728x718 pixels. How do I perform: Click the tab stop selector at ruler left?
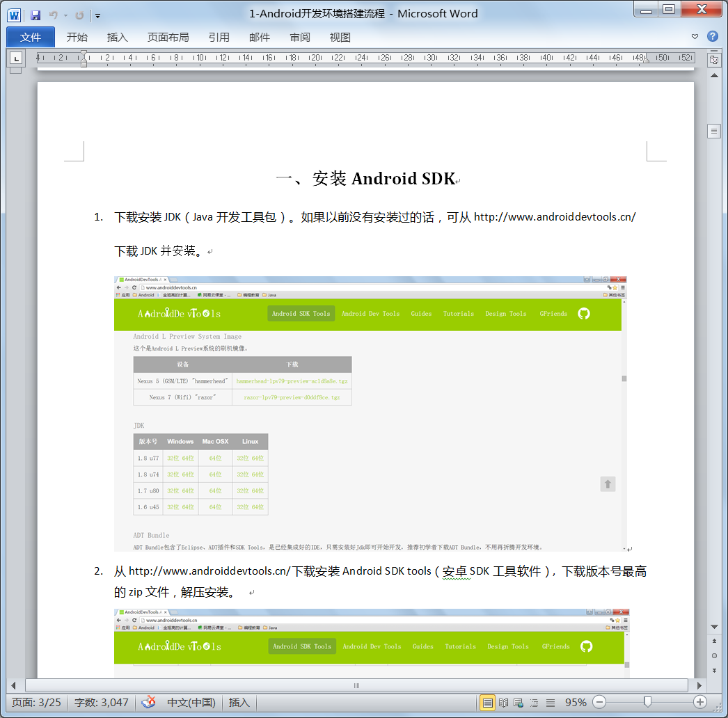[16, 58]
